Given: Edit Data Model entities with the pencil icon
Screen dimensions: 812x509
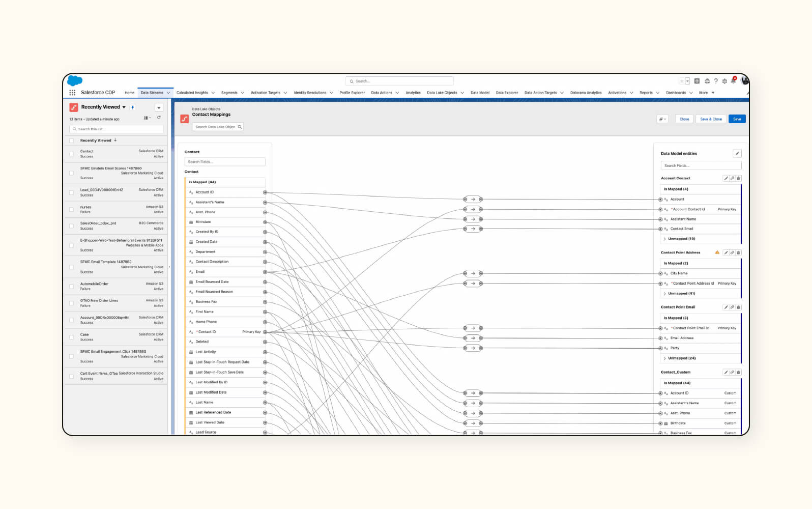Looking at the screenshot, I should pyautogui.click(x=737, y=153).
